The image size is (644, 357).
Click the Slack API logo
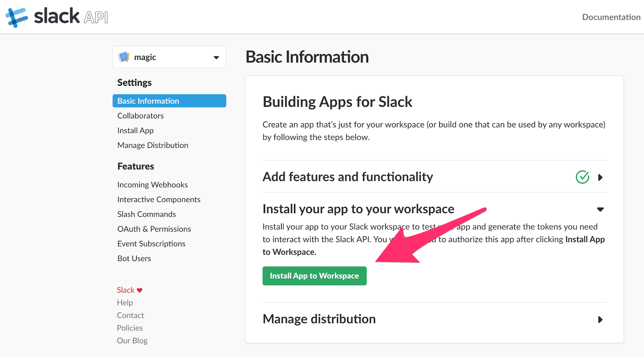point(57,17)
